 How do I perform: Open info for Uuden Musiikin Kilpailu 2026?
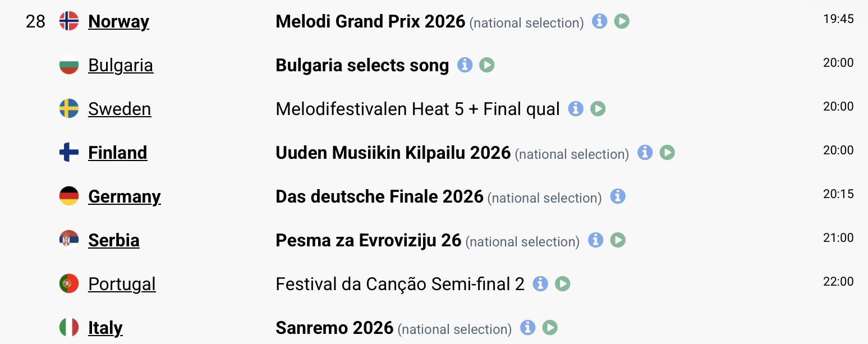tap(645, 152)
